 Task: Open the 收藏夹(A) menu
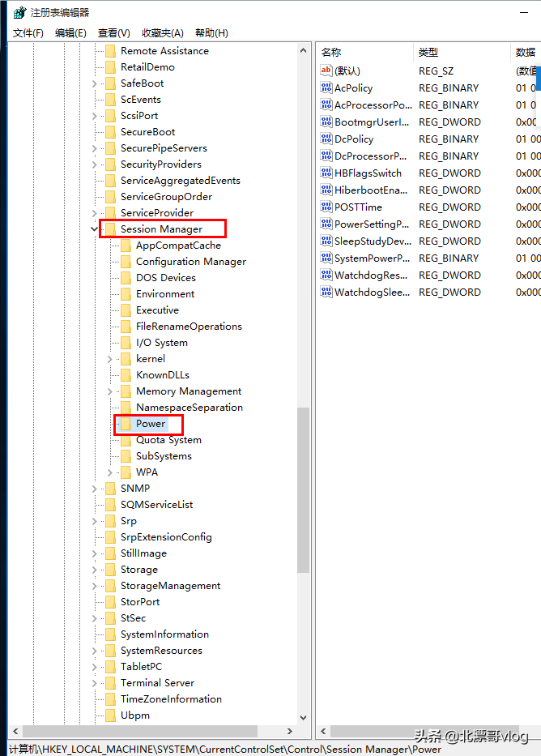(x=162, y=32)
